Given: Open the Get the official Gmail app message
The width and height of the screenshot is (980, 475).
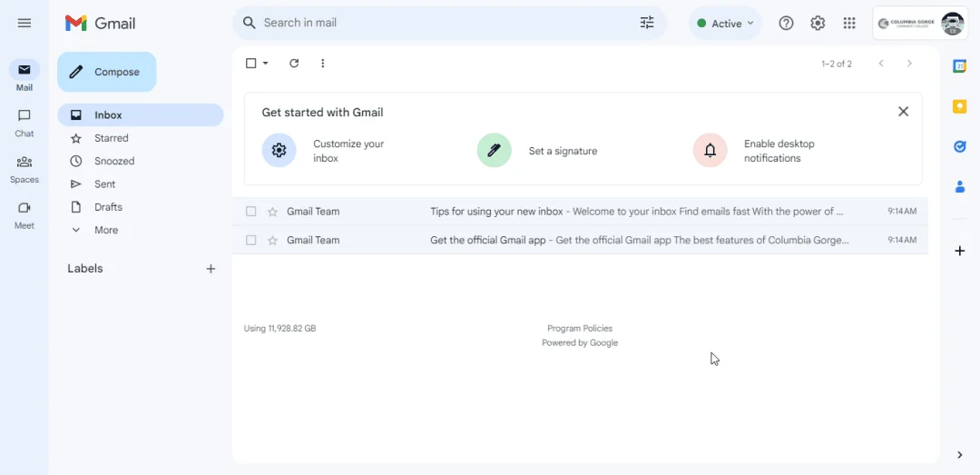Looking at the screenshot, I should [x=580, y=241].
